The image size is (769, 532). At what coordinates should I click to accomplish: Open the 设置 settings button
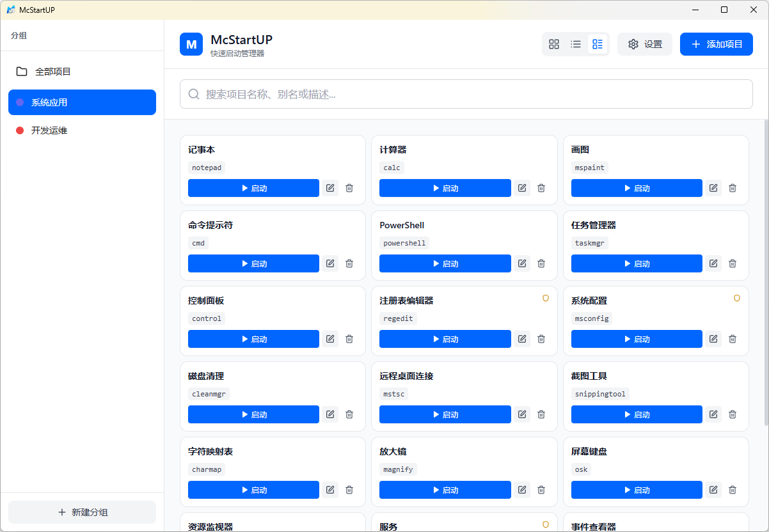click(645, 44)
